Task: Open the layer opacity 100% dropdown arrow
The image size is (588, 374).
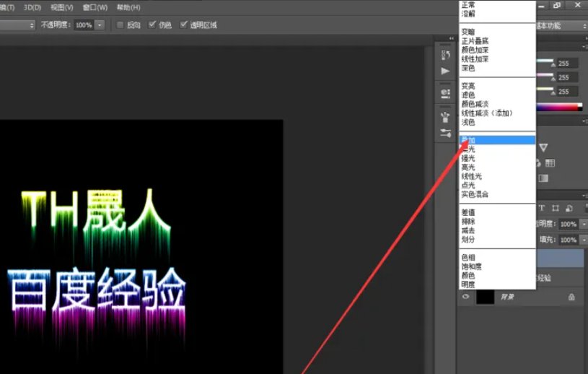Action: 584,224
